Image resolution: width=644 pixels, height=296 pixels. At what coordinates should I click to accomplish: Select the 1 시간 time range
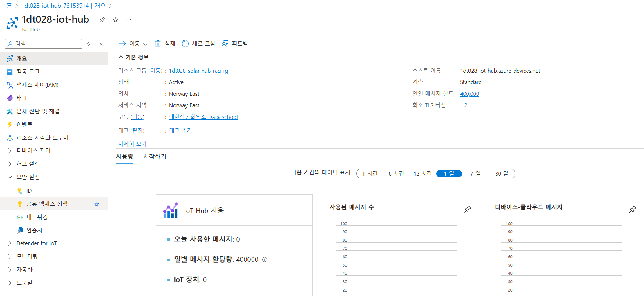coord(370,173)
